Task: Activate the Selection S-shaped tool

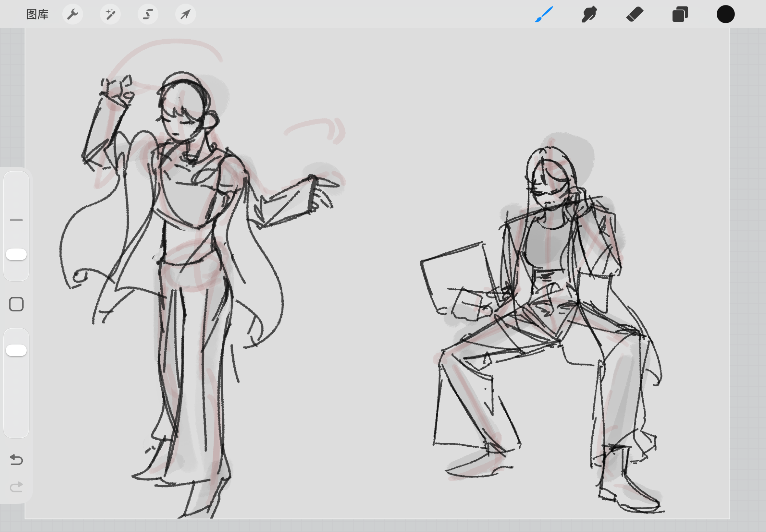Action: pos(148,14)
